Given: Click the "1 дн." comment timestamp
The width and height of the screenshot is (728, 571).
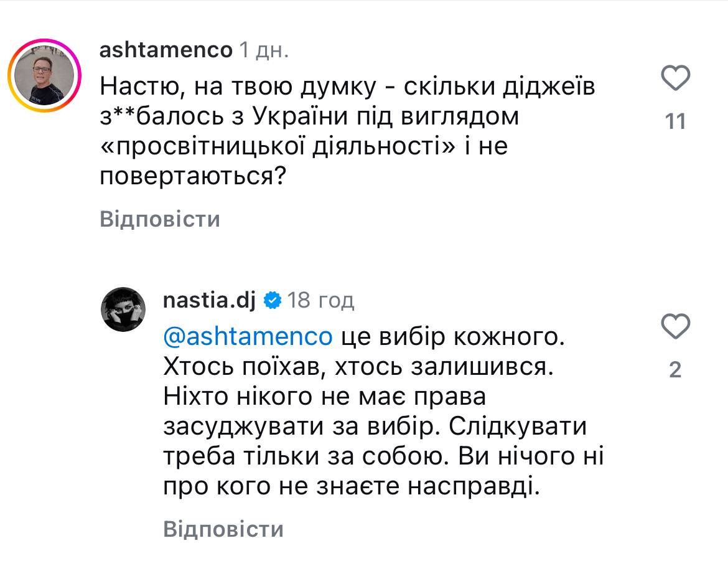Looking at the screenshot, I should coord(264,51).
